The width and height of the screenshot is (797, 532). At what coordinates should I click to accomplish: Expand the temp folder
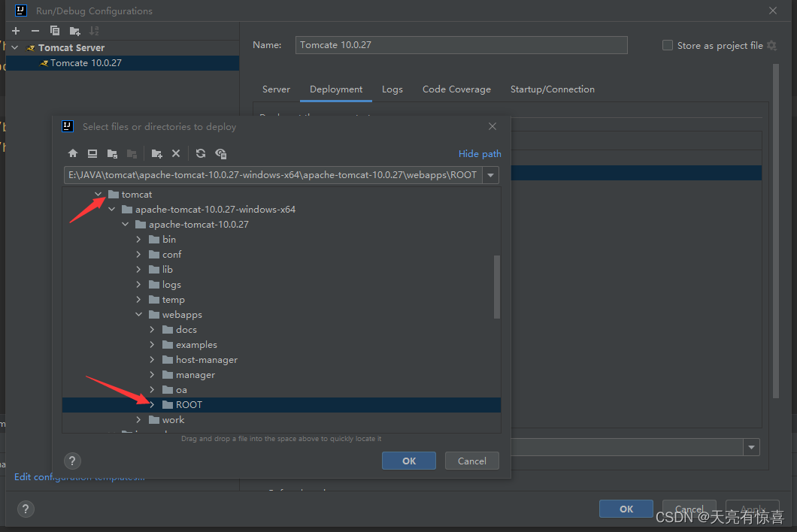pos(138,299)
